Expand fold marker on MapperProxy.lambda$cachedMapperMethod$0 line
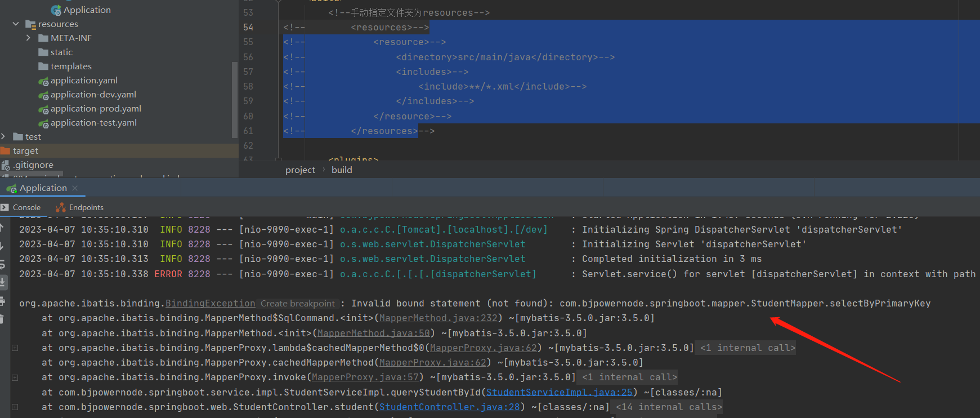Viewport: 980px width, 418px height. (x=15, y=348)
